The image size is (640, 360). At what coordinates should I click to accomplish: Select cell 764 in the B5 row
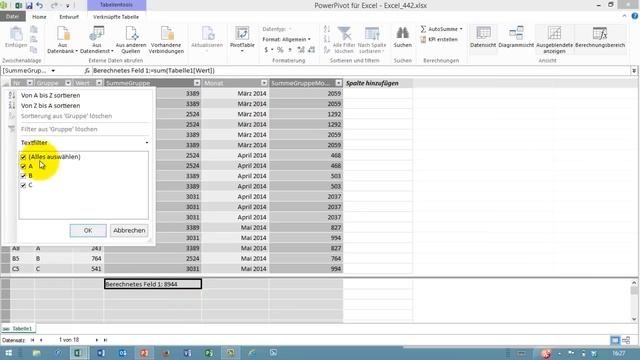(89, 258)
